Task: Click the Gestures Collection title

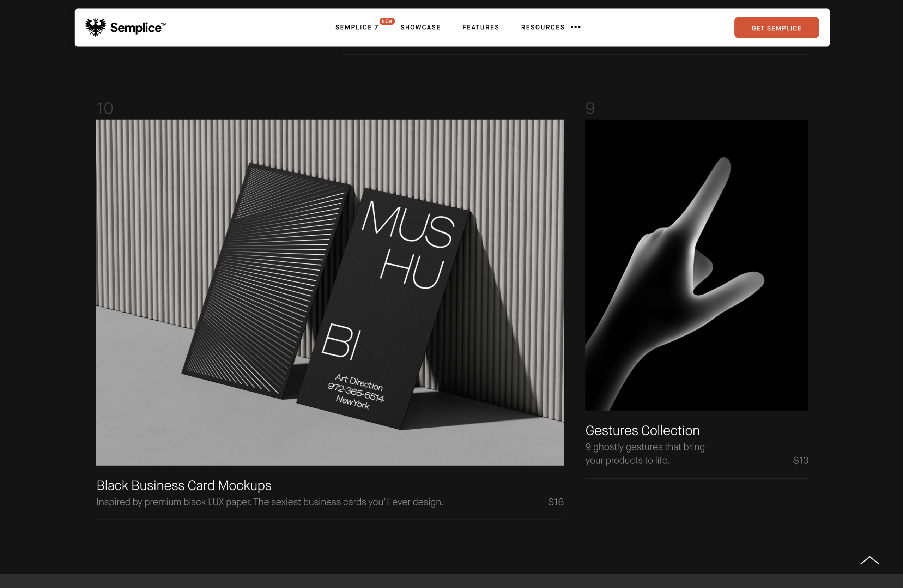Action: pyautogui.click(x=642, y=430)
